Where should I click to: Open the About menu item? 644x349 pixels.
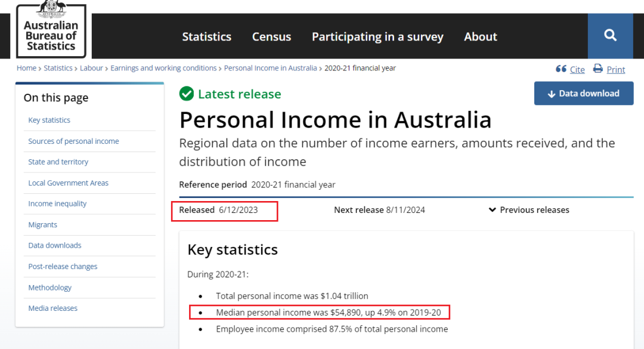click(480, 36)
